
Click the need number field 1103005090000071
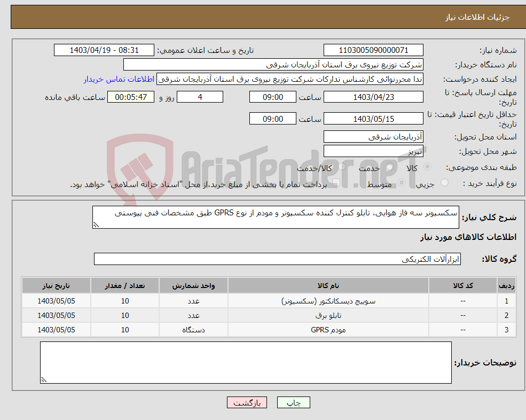[x=373, y=50]
